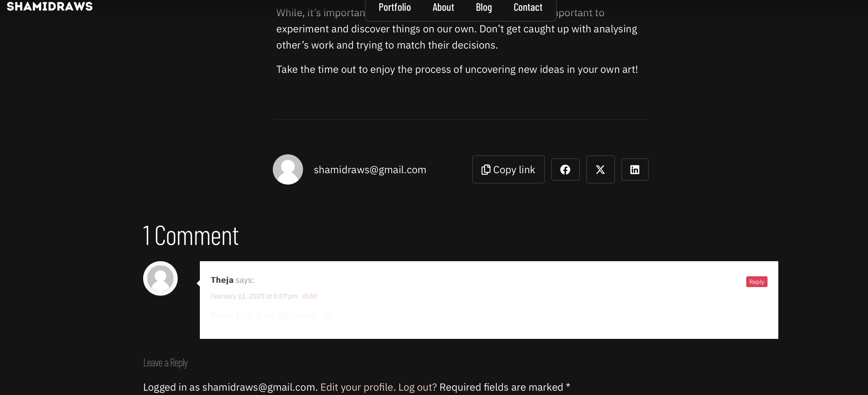Reply to Theja's comment
This screenshot has height=395, width=868.
(x=756, y=281)
